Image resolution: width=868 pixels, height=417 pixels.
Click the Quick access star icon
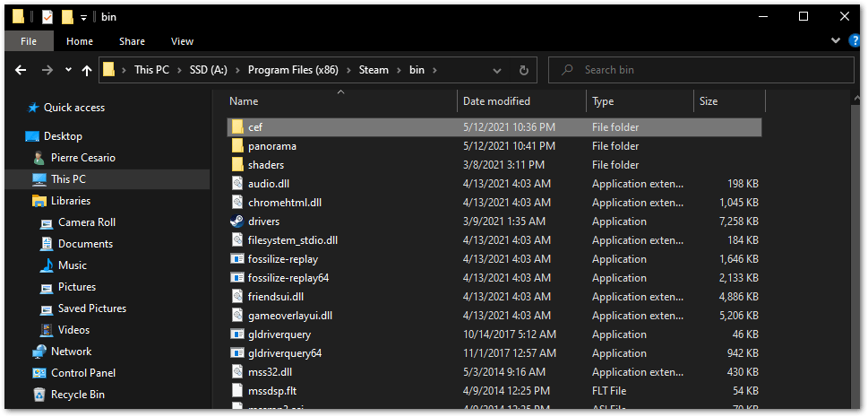(x=33, y=108)
